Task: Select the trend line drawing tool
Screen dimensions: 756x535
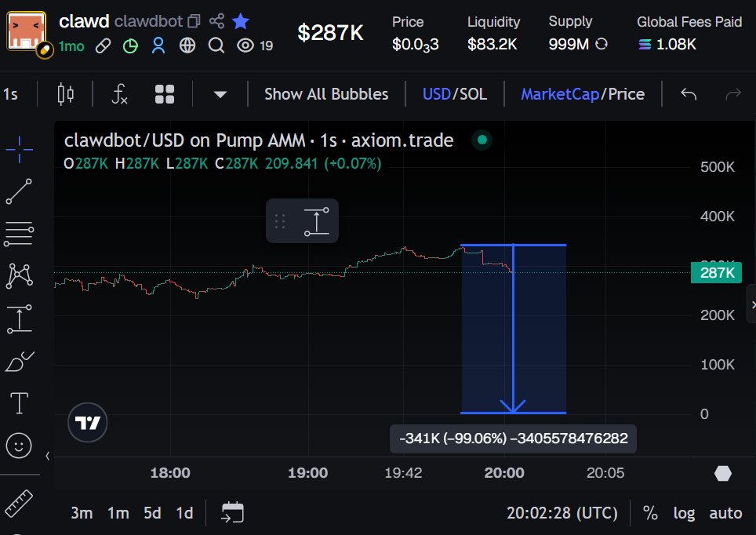Action: (x=20, y=191)
